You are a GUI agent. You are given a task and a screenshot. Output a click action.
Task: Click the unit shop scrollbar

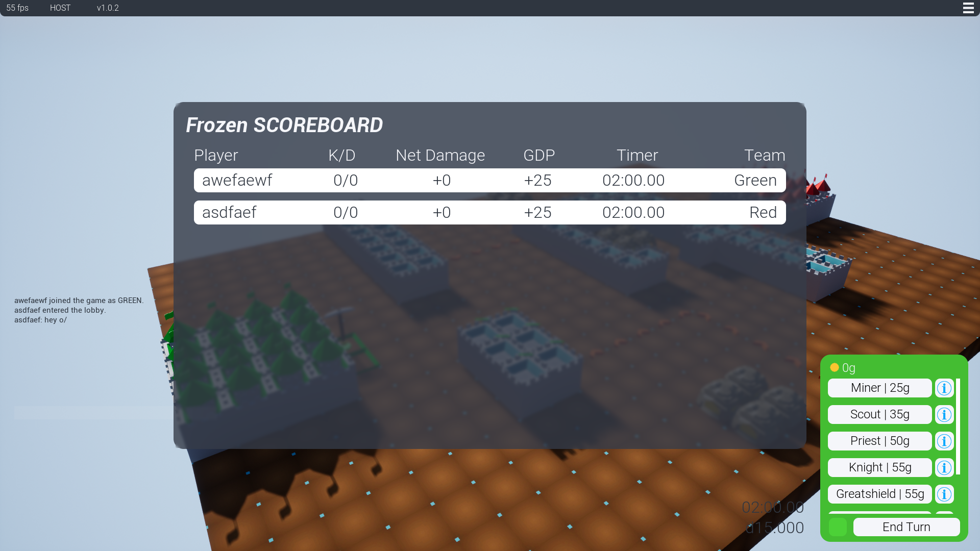[958, 427]
